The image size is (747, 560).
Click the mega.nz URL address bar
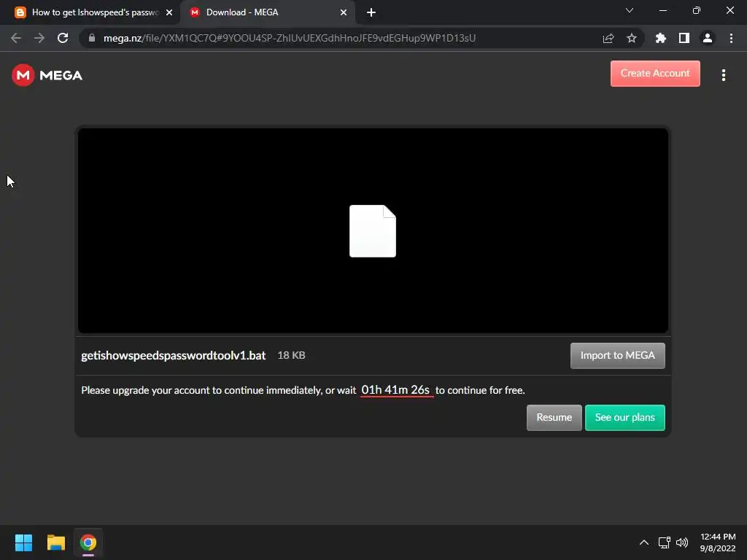(289, 38)
